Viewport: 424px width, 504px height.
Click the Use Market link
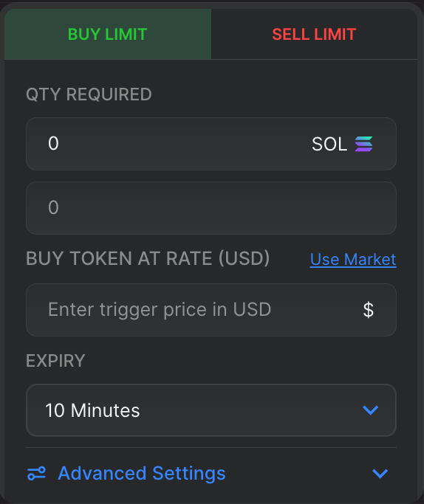pos(353,259)
